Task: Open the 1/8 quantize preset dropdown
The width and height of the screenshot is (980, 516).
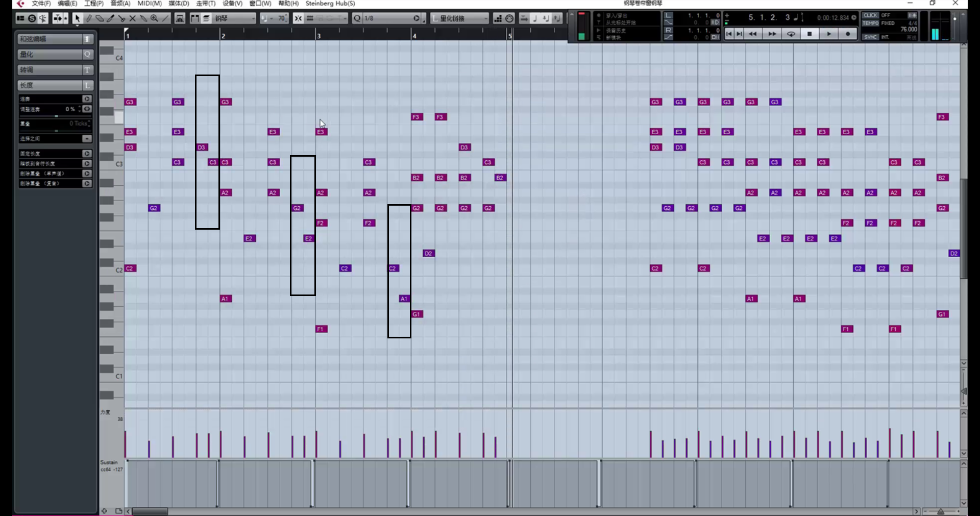Action: click(392, 18)
